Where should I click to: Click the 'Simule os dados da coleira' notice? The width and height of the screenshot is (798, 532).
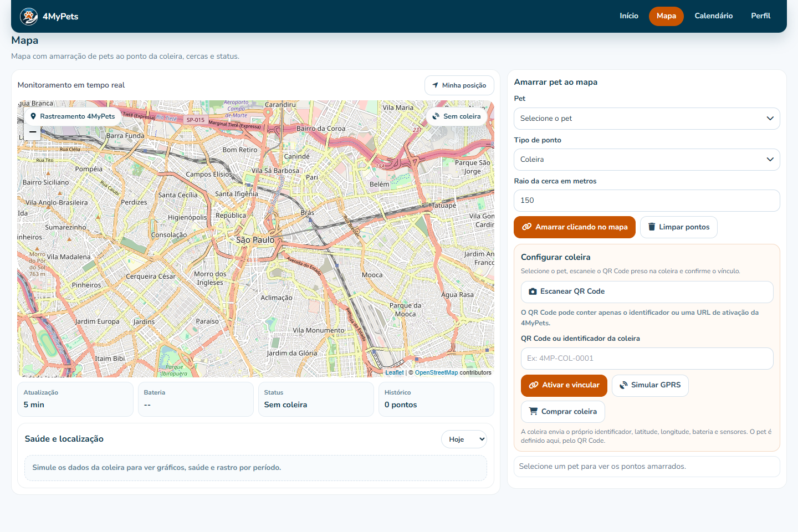click(255, 468)
